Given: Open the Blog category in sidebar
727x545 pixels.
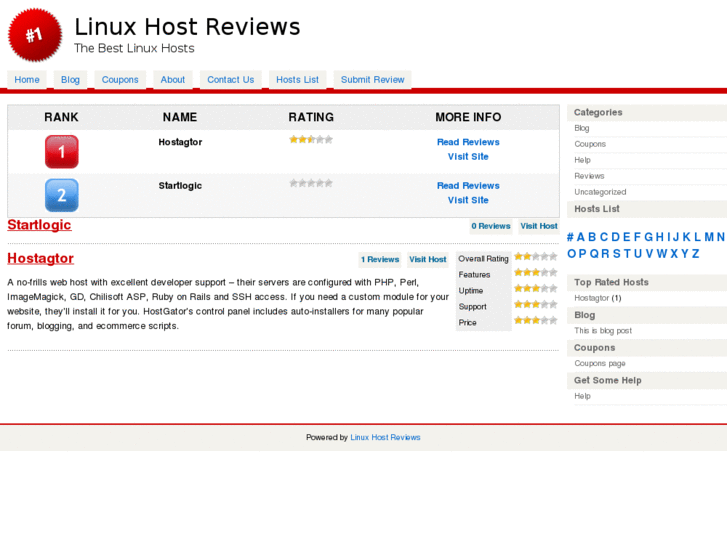Looking at the screenshot, I should tap(582, 128).
